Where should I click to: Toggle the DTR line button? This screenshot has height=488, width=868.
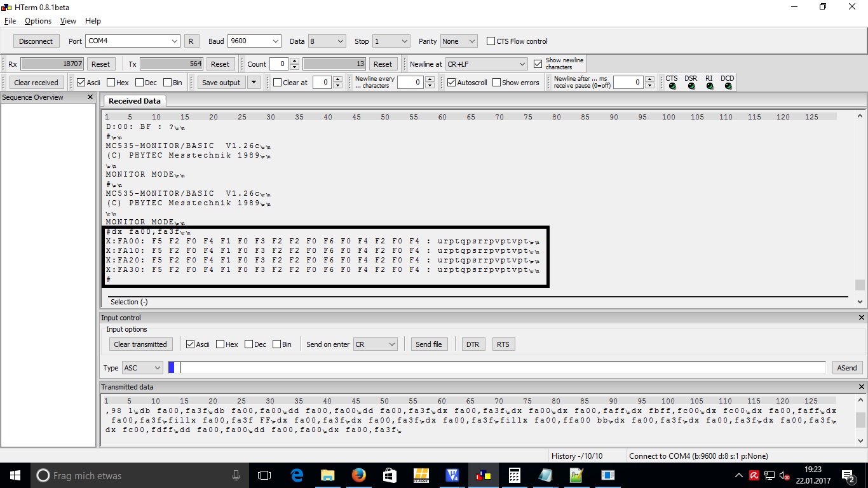(x=473, y=344)
